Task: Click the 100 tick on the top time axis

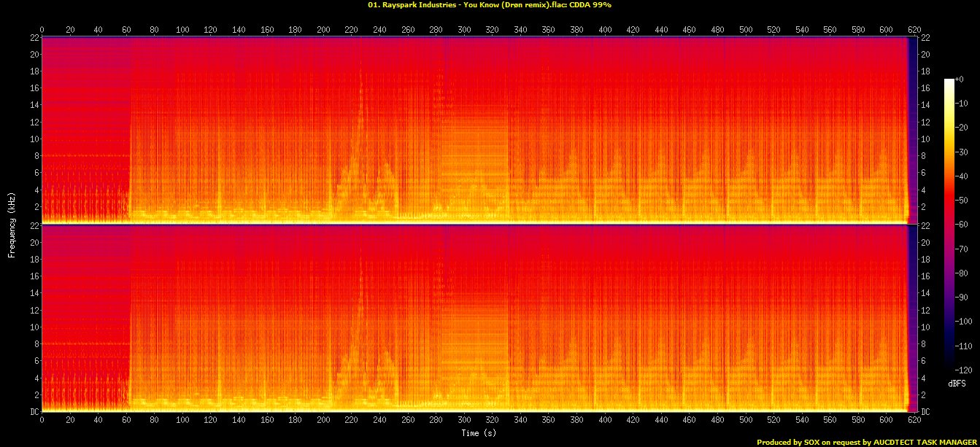Action: pyautogui.click(x=182, y=30)
